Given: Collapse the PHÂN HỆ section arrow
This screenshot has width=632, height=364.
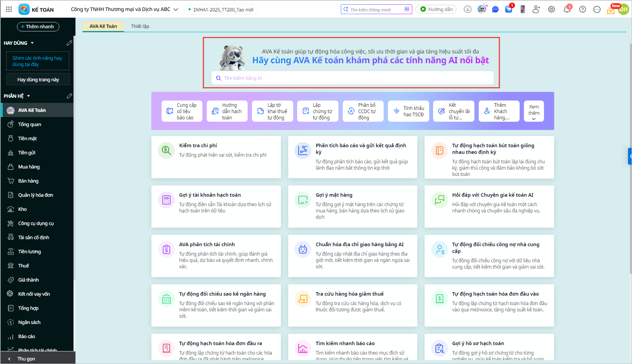Looking at the screenshot, I should (x=29, y=96).
